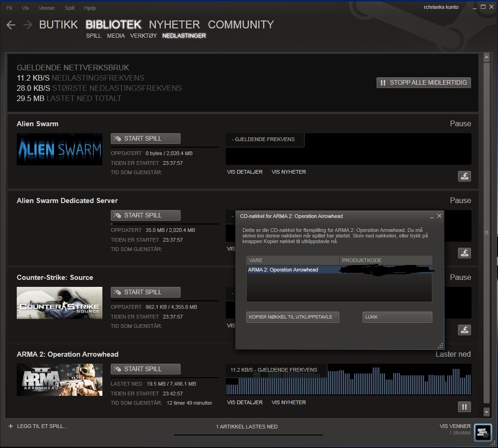The width and height of the screenshot is (498, 448).
Task: Open VIS VENNER friends list
Action: [455, 427]
